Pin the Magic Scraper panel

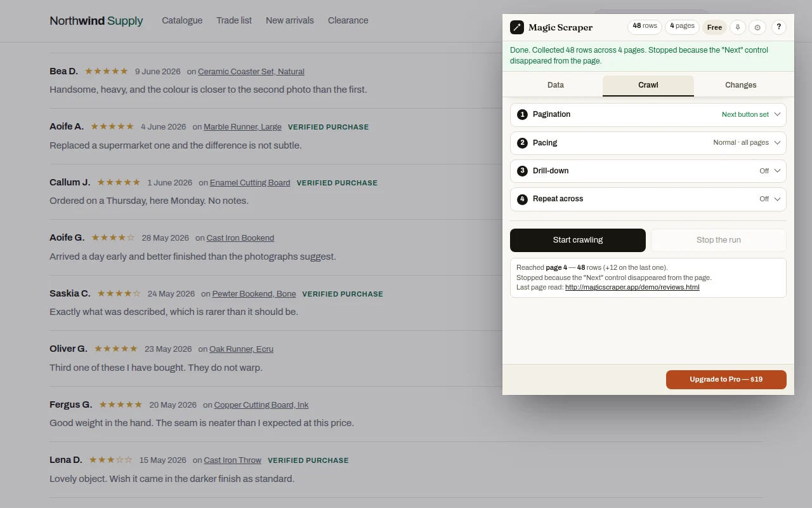737,27
